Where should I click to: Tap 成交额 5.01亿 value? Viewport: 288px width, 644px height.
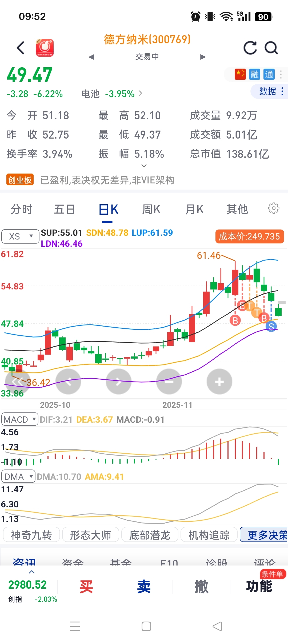tap(223, 135)
